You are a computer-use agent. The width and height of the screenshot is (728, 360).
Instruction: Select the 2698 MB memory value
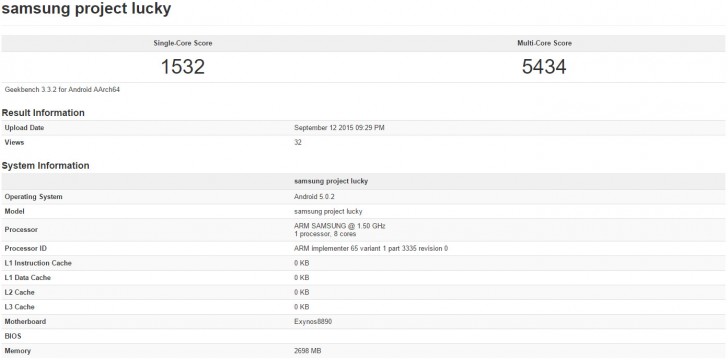coord(307,351)
